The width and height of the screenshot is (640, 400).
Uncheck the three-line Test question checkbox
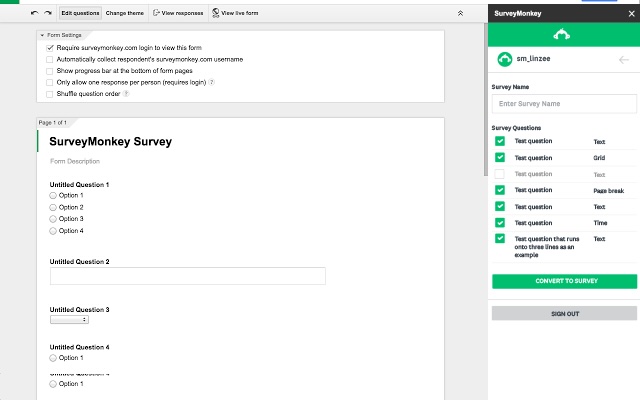click(500, 238)
